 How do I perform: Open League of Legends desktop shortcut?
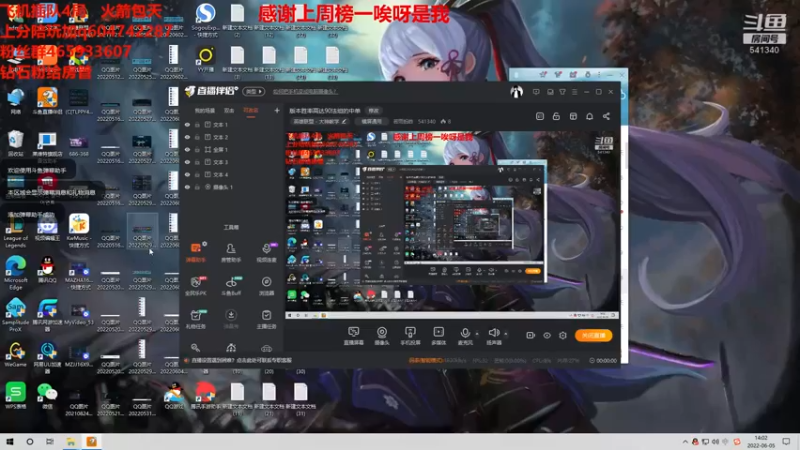(16, 231)
